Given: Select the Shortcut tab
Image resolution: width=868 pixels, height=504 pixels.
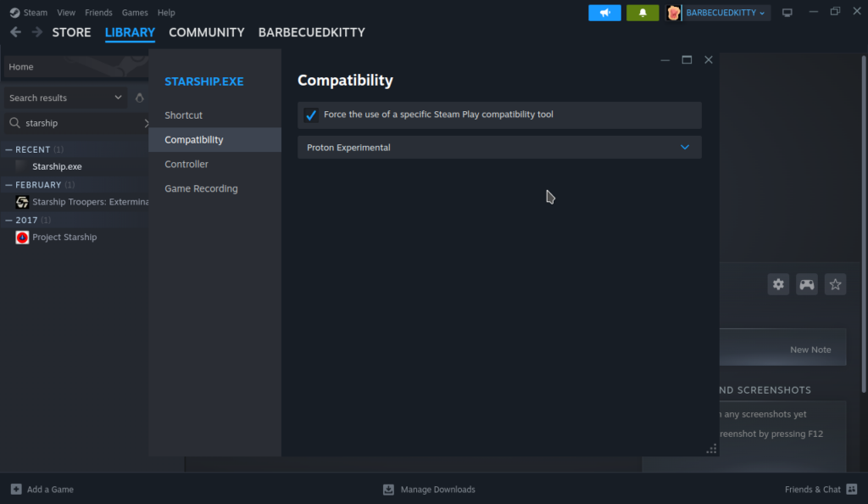Looking at the screenshot, I should click(184, 115).
